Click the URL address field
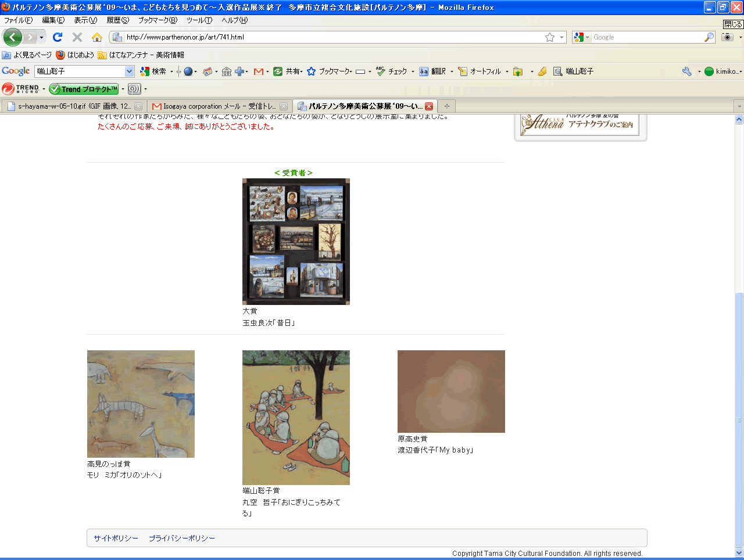 [x=334, y=37]
